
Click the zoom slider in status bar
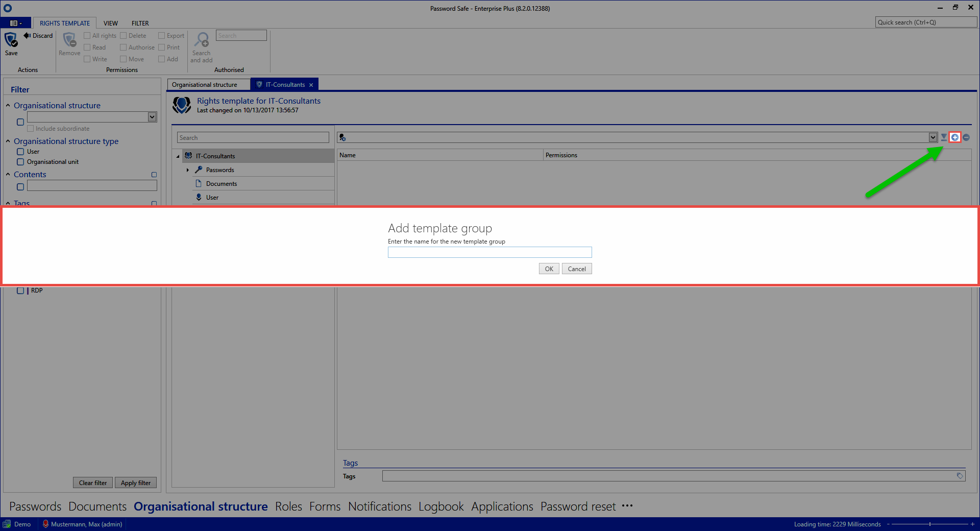930,524
